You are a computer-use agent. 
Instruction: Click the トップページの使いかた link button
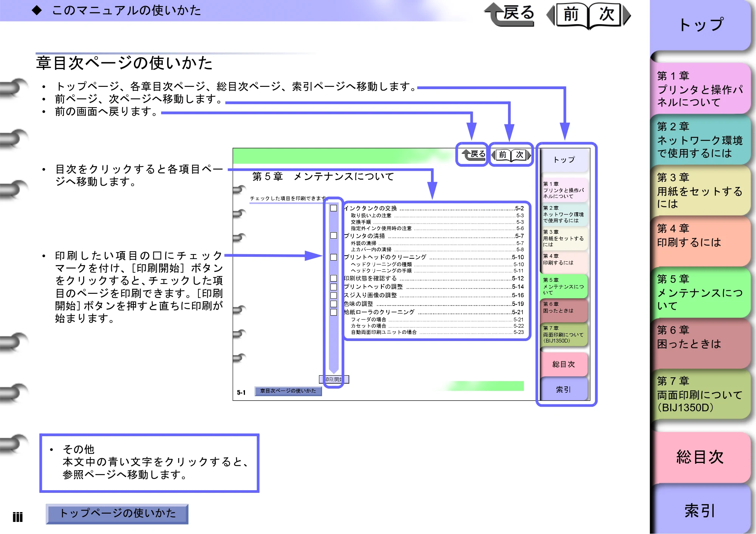(x=117, y=513)
